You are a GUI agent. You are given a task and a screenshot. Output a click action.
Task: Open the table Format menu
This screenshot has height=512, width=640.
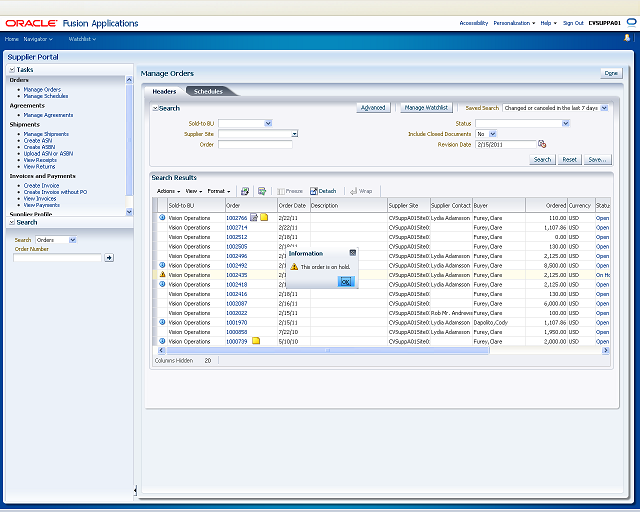coord(219,191)
